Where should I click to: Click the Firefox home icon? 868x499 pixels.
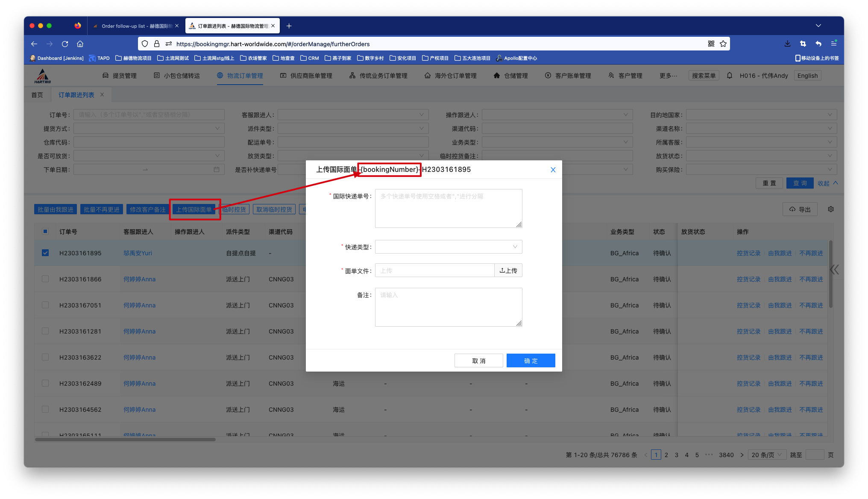tap(80, 44)
